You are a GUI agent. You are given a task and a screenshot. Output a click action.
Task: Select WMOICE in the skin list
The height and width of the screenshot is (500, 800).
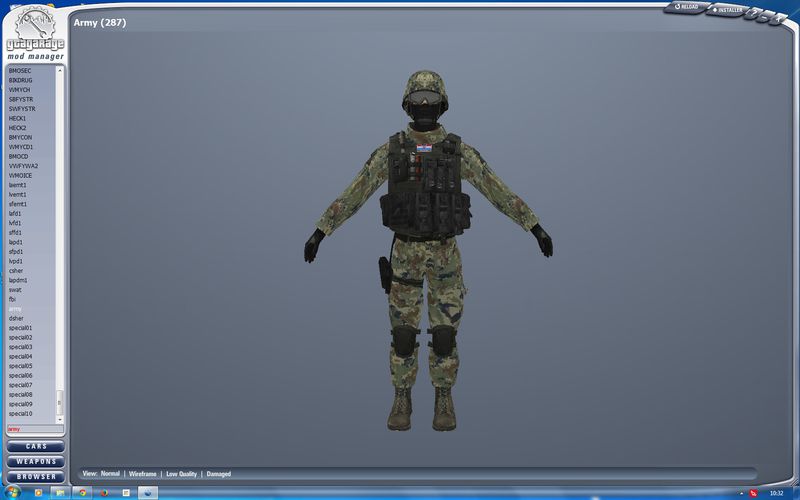pos(20,176)
